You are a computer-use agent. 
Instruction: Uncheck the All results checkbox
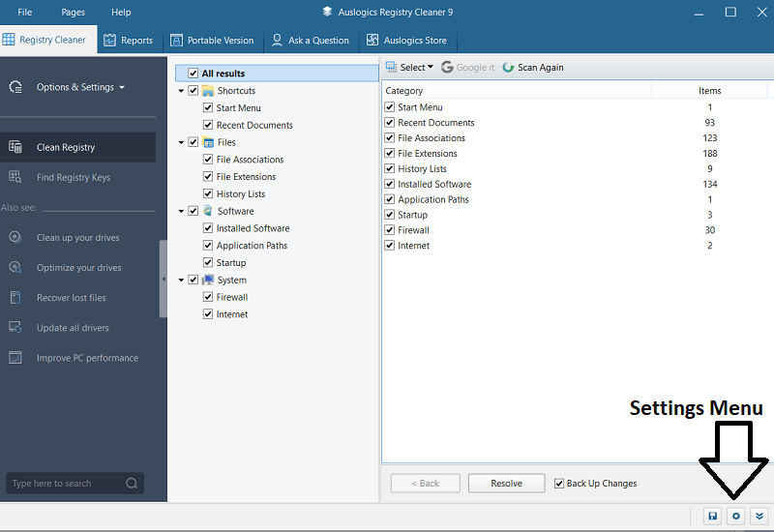pyautogui.click(x=193, y=74)
